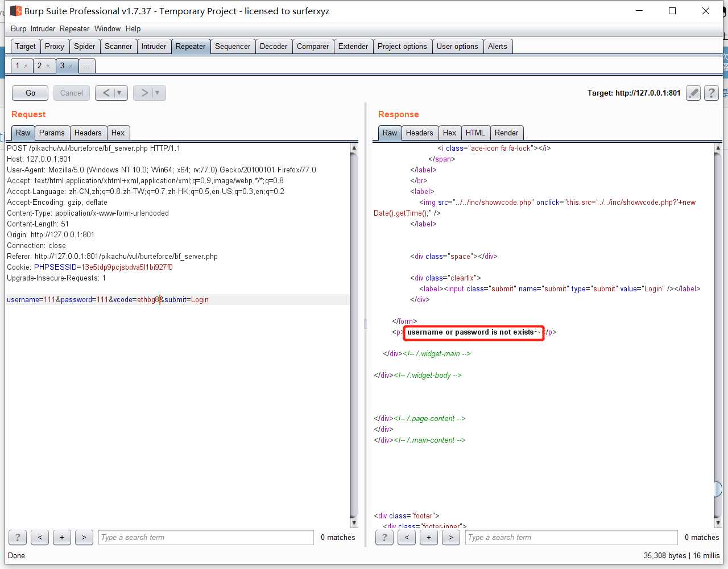Switch Response to Hex view
Screen dimensions: 728x569
(450, 133)
